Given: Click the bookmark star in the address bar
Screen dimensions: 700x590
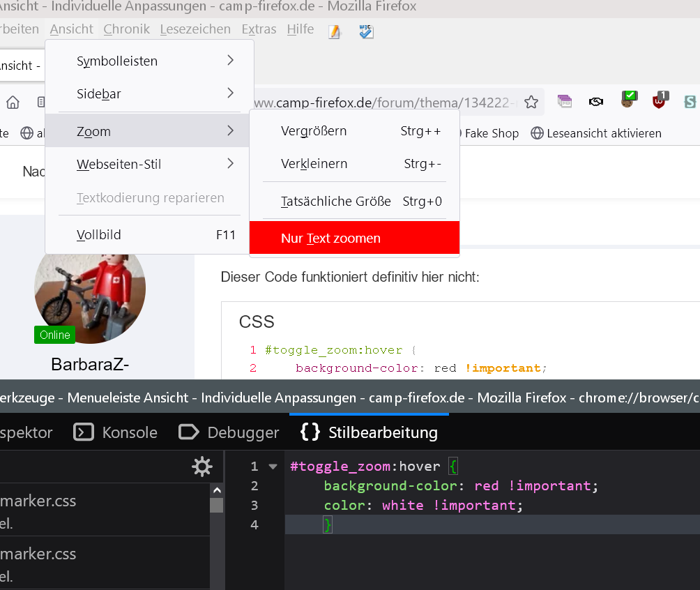Looking at the screenshot, I should click(x=531, y=103).
